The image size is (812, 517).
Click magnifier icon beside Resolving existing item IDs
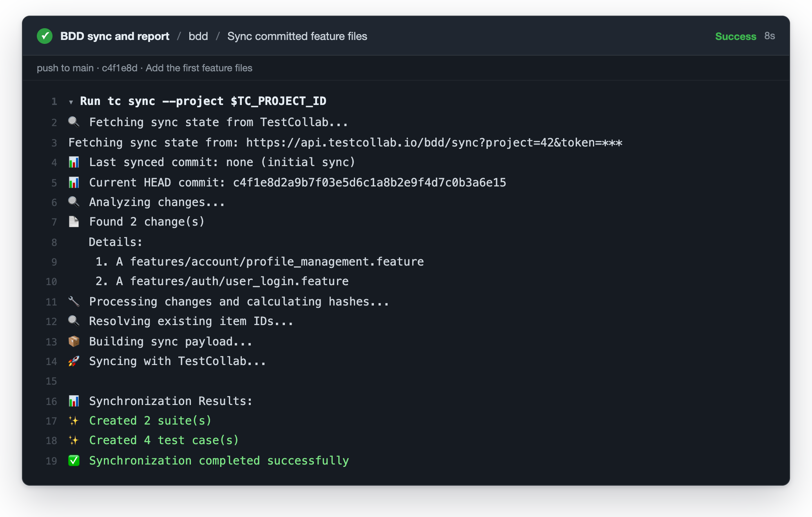(x=74, y=321)
